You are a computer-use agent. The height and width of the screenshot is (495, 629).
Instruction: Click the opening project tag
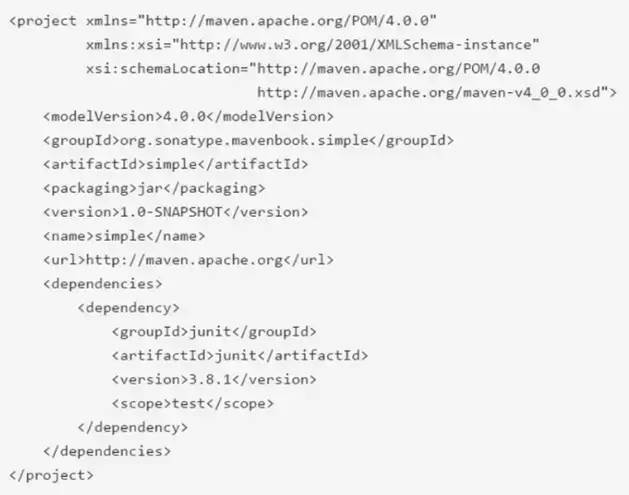click(43, 21)
